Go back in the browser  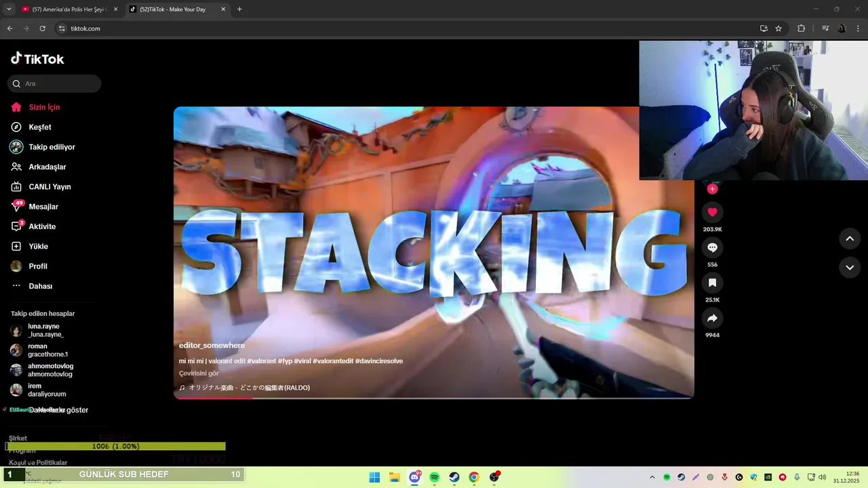click(9, 28)
